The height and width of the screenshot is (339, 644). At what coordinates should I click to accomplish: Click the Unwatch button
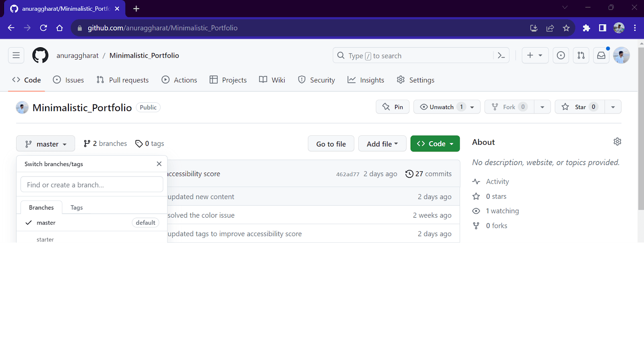(x=447, y=107)
